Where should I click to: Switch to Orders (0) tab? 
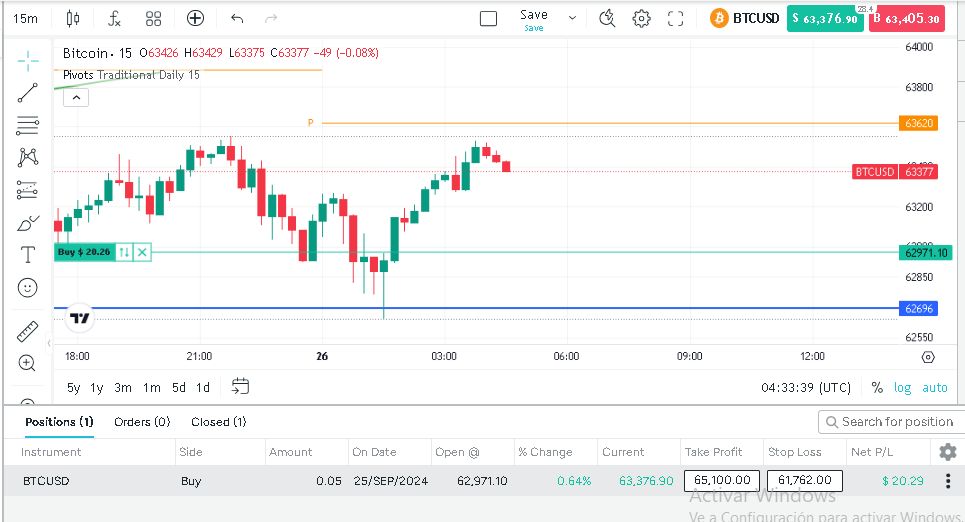pos(142,422)
